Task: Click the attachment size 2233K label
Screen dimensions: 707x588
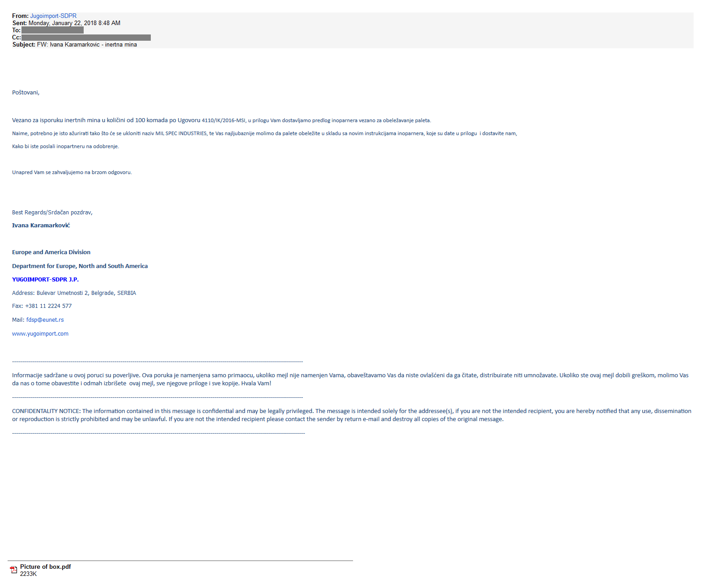Action: (28, 574)
